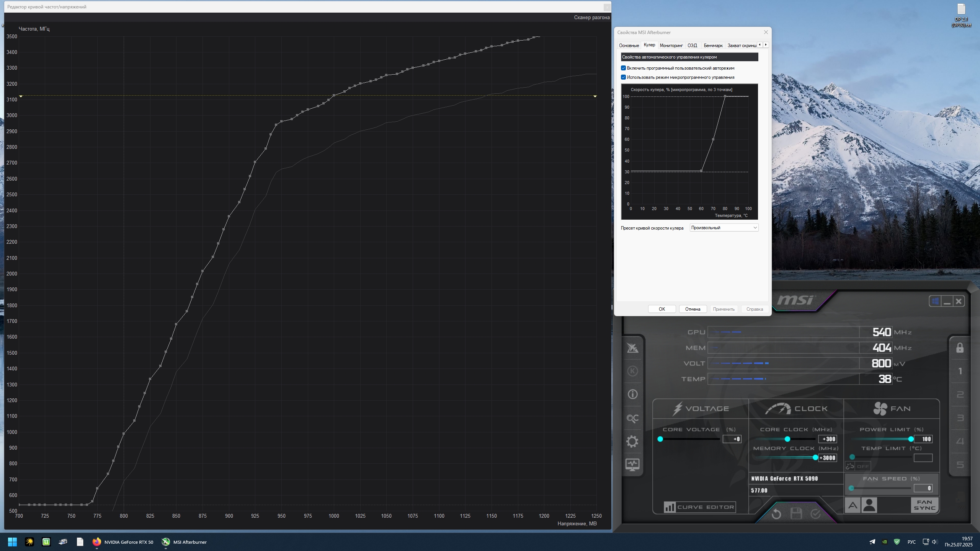
Task: Open the Бенчмарк tab
Action: 713,46
